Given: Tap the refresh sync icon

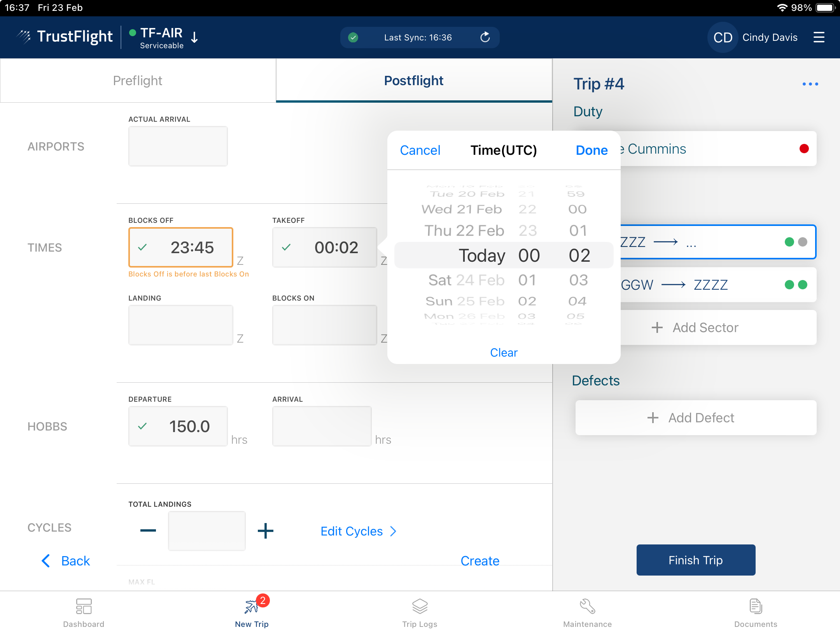Looking at the screenshot, I should coord(485,37).
